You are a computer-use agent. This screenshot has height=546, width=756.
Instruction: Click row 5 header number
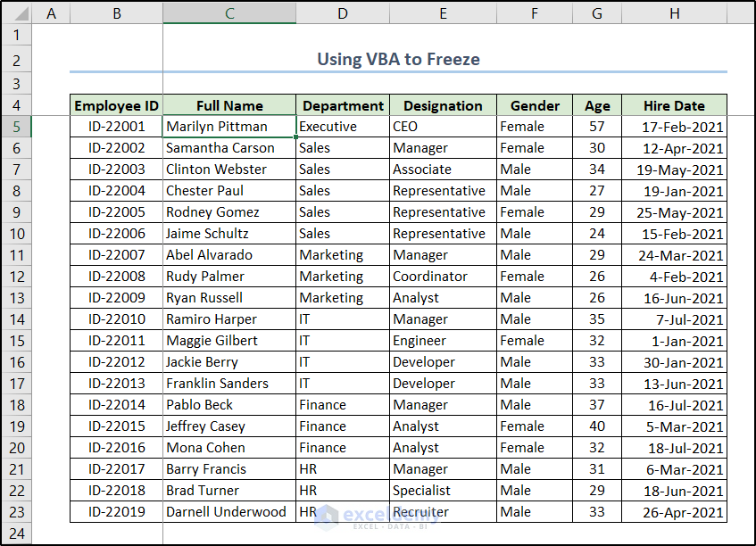coord(16,127)
